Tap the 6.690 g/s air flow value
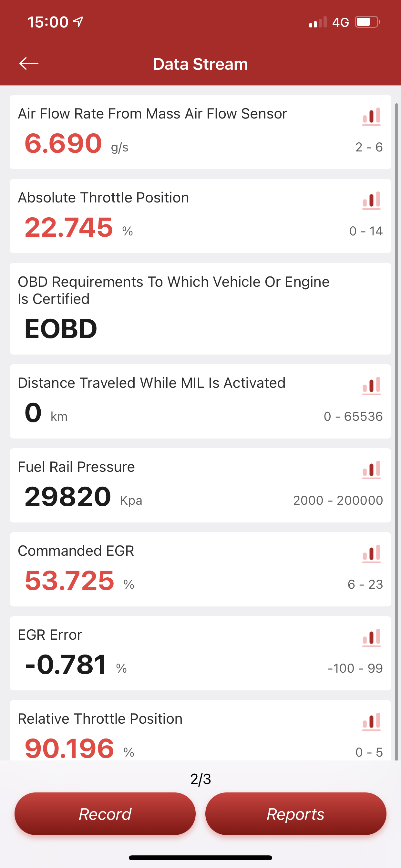 click(x=63, y=144)
